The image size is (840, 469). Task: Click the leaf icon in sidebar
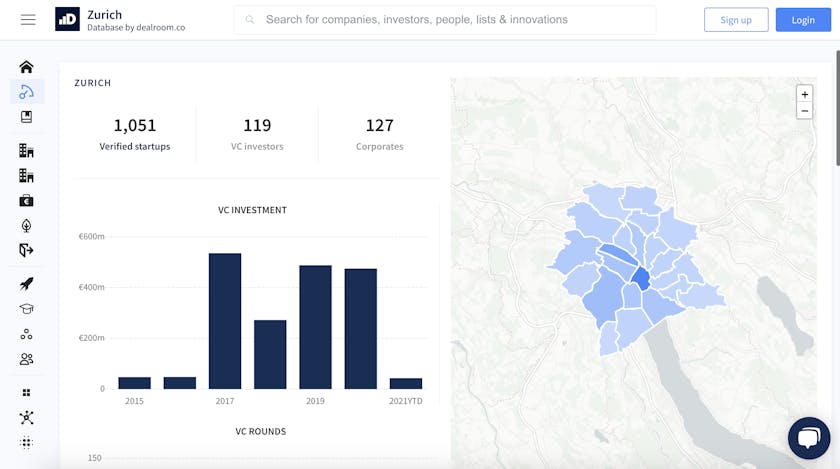coord(26,226)
